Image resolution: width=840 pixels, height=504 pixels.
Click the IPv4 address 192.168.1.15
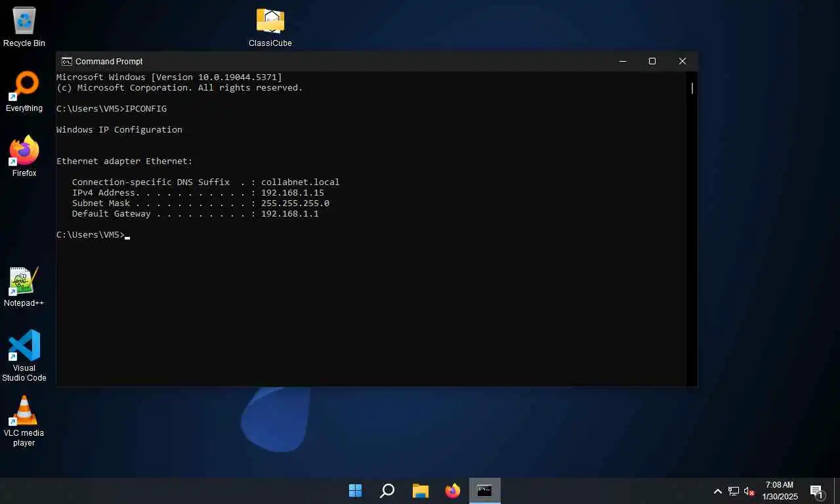coord(293,193)
